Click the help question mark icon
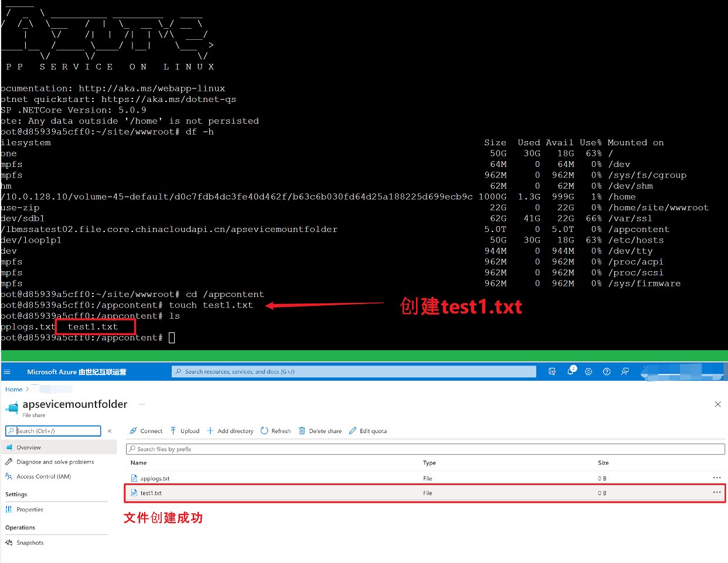 click(607, 371)
